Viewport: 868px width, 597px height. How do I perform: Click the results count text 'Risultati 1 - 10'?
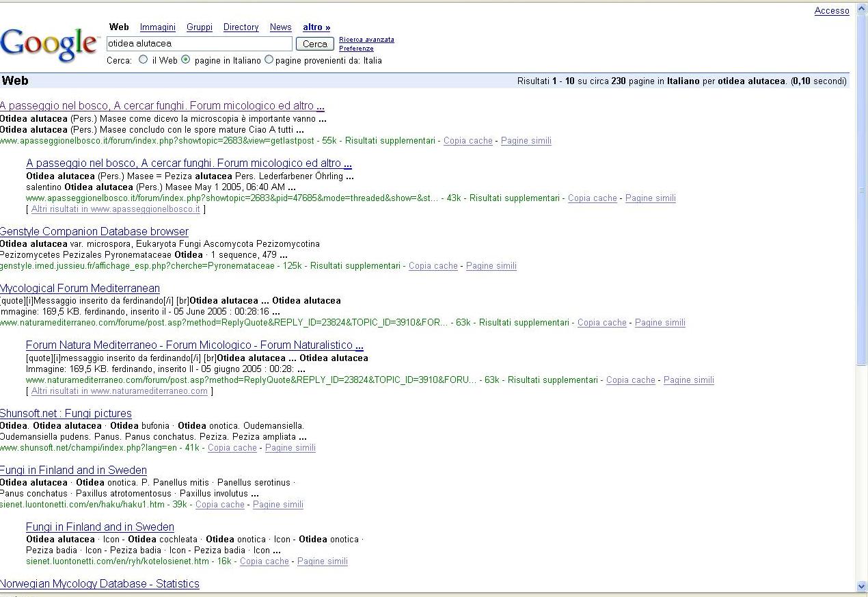click(545, 81)
